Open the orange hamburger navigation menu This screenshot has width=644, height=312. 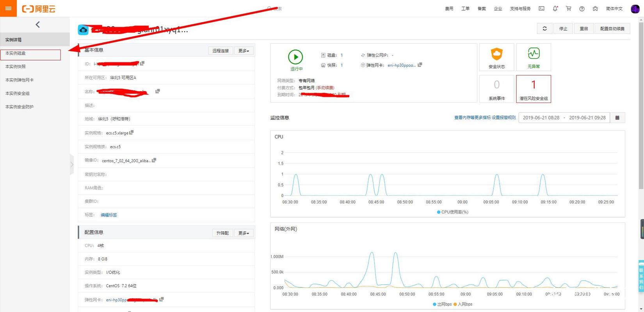(x=8, y=8)
